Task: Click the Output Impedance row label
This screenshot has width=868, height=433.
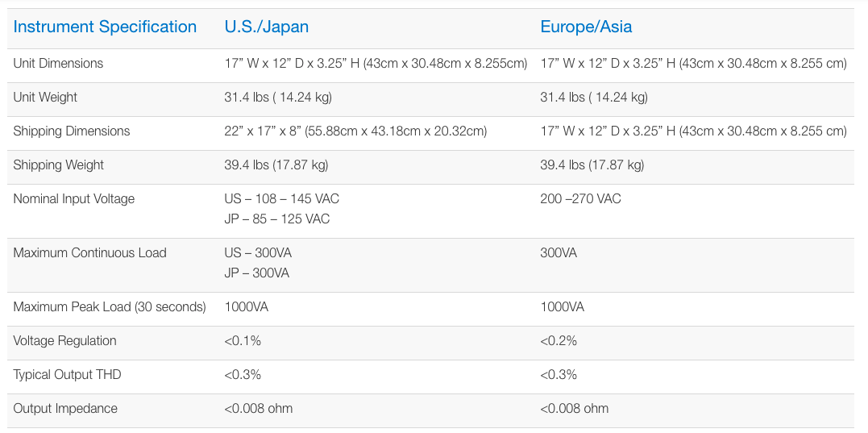Action: [x=65, y=409]
